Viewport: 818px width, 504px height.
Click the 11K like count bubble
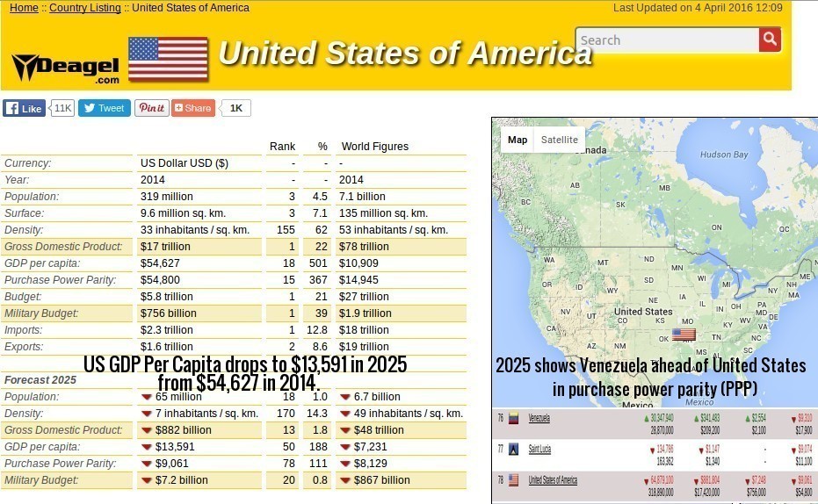pos(62,108)
